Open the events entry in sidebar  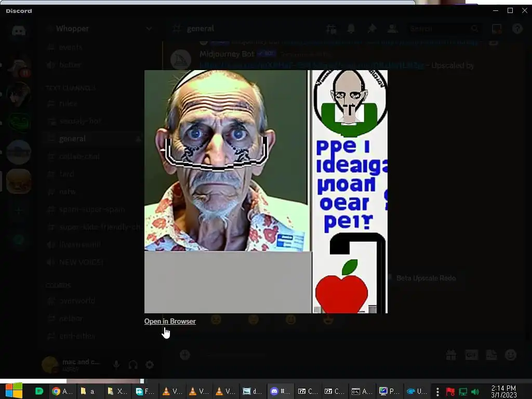tap(71, 47)
